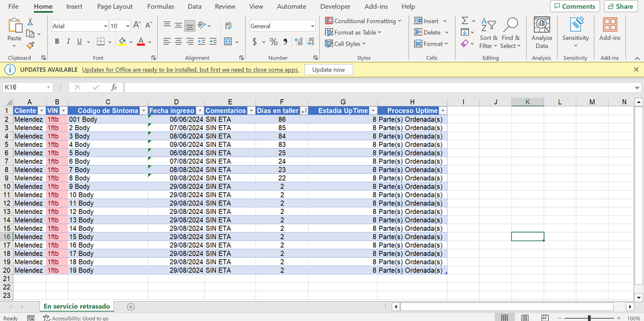This screenshot has height=321, width=644.
Task: Toggle Center horizontal alignment
Action: (x=179, y=41)
